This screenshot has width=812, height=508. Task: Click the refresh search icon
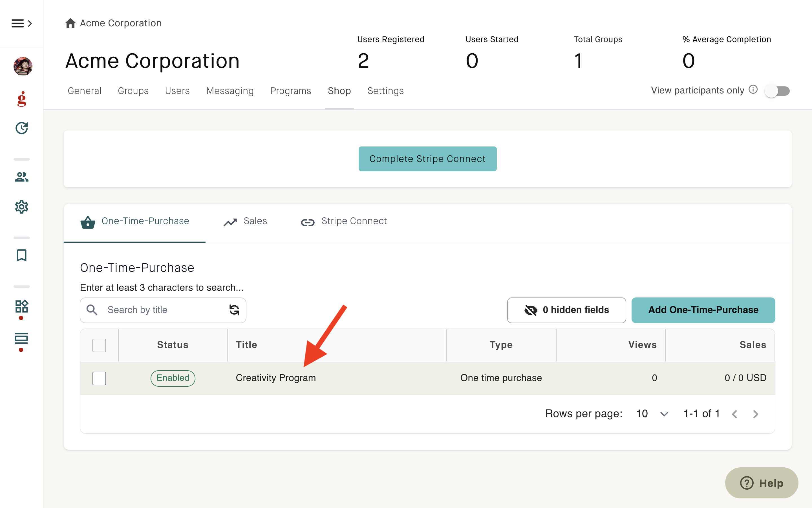(234, 310)
